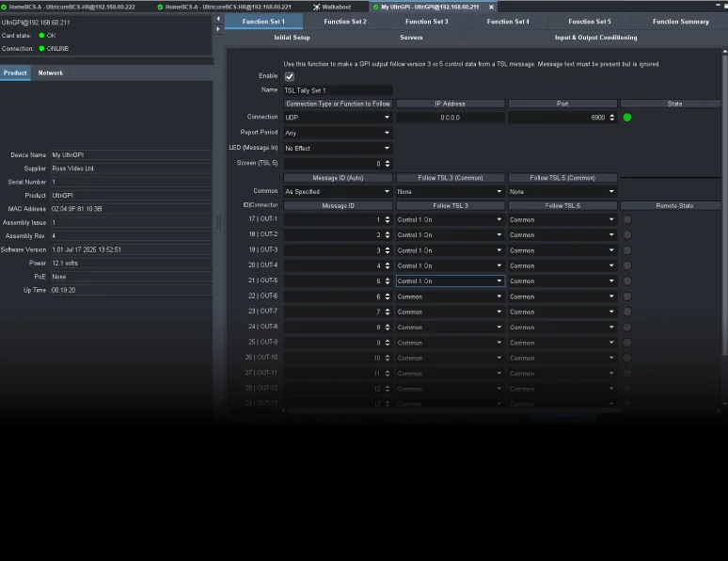728x561 pixels.
Task: Close the My UltriGPI tab
Action: pyautogui.click(x=491, y=7)
